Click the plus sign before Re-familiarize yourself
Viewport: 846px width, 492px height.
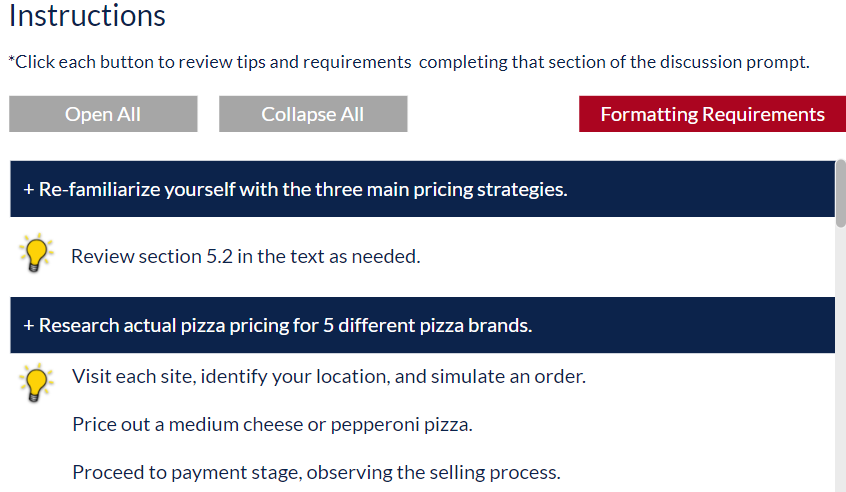point(29,189)
